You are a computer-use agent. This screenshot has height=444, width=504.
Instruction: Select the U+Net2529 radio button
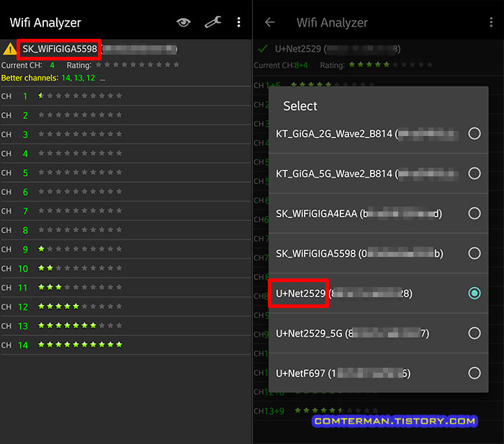[x=474, y=293]
